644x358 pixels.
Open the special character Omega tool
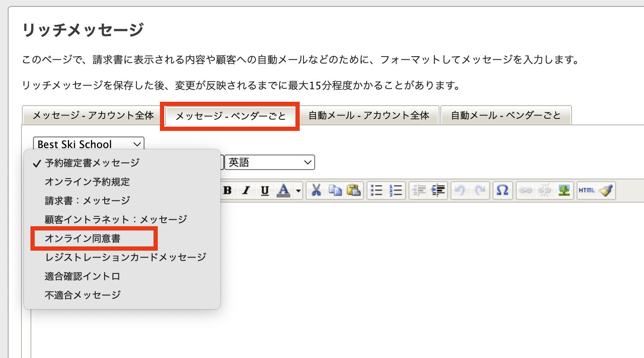[502, 190]
